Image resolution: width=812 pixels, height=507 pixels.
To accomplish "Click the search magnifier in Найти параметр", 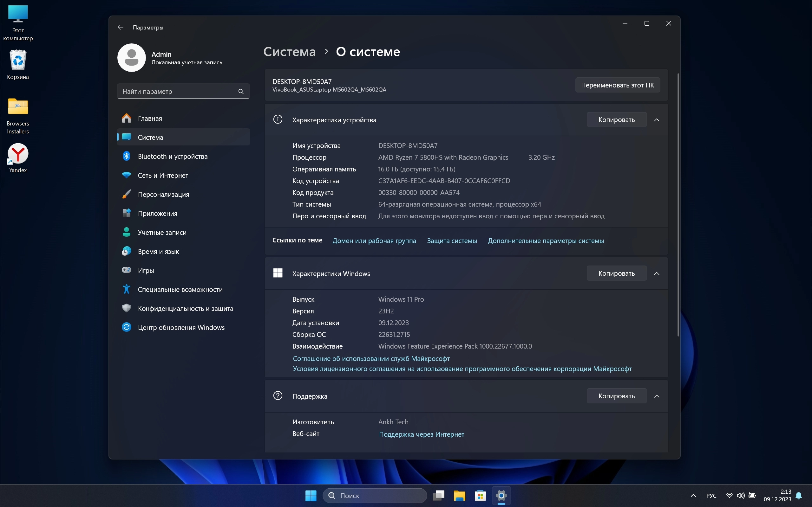I will point(241,92).
